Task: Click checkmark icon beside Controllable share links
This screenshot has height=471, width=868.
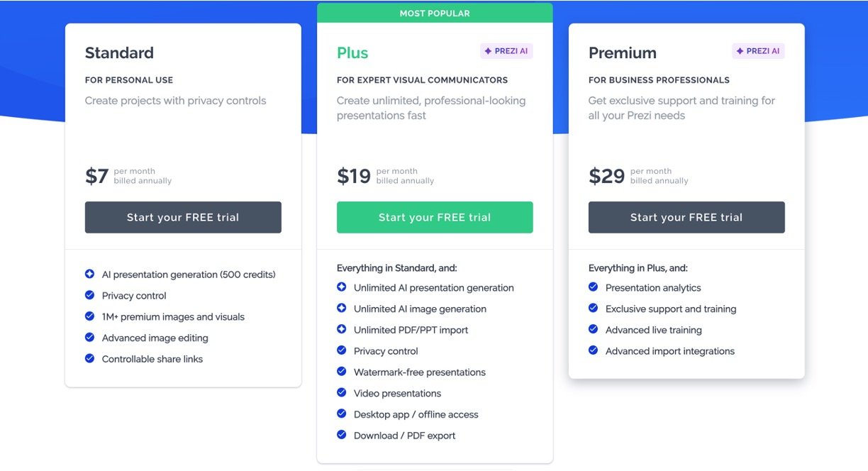Action: pyautogui.click(x=89, y=358)
